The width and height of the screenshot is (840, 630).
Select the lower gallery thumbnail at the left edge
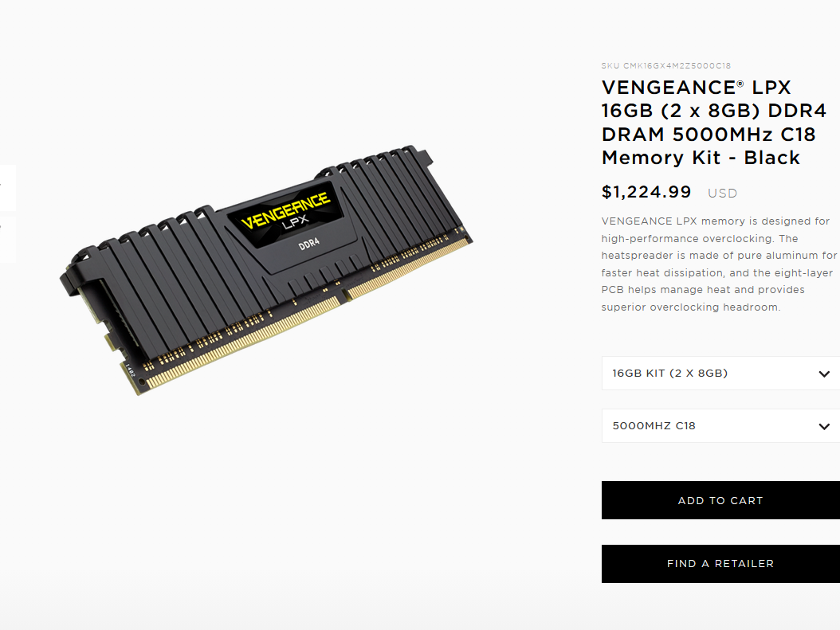[x=7, y=239]
